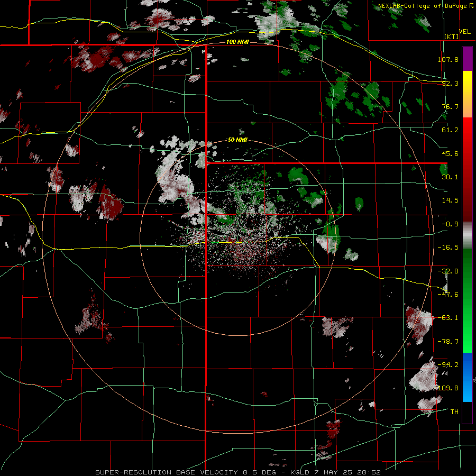The height and width of the screenshot is (476, 476).
Task: Click the TH label beside the scale
Action: [x=454, y=412]
